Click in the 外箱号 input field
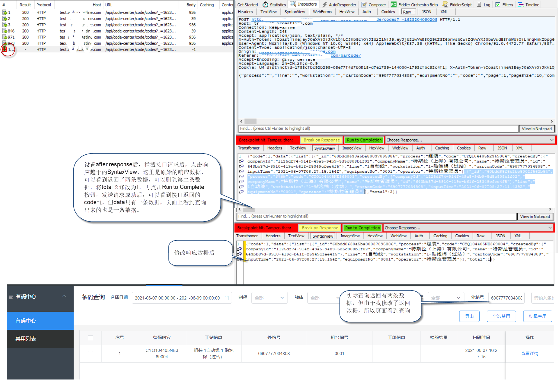The width and height of the screenshot is (559, 392). click(506, 297)
